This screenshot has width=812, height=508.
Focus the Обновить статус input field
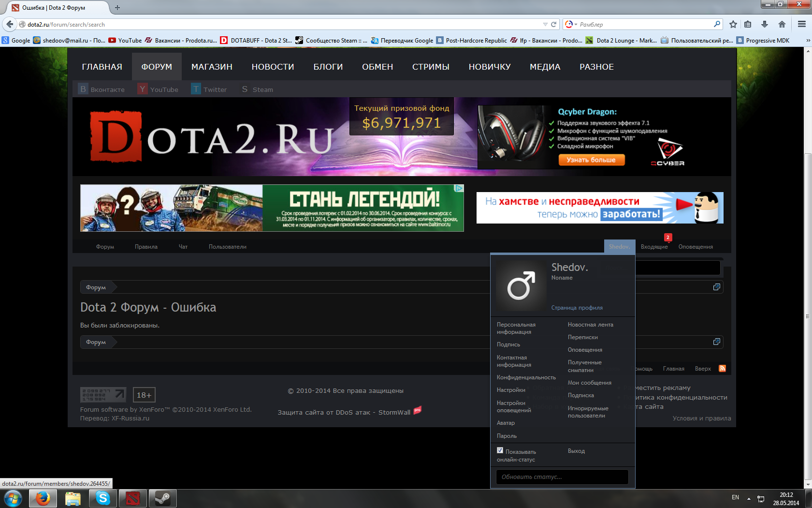(562, 477)
